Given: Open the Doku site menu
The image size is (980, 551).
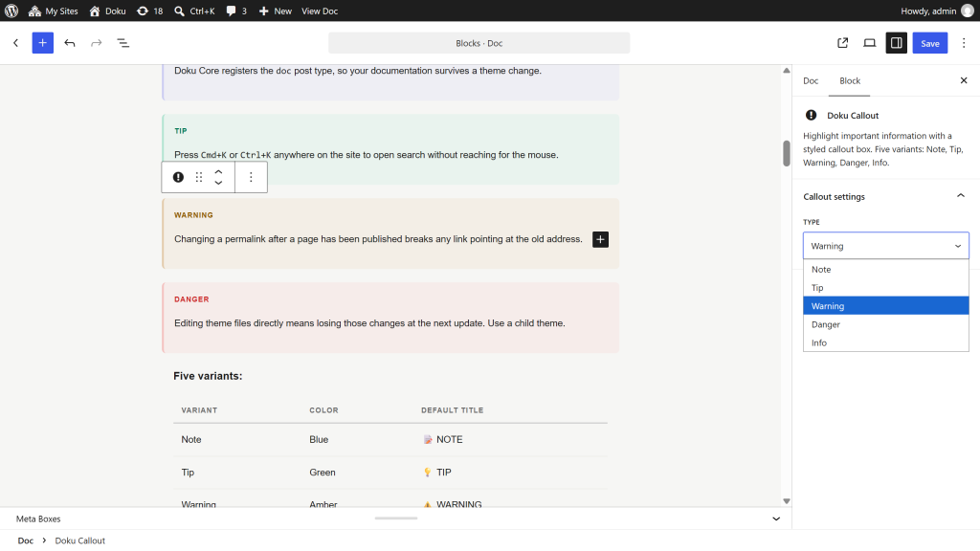Looking at the screenshot, I should [107, 11].
